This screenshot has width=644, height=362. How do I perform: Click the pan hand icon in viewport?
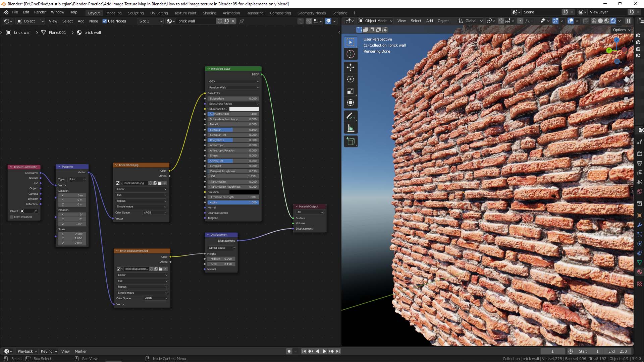pyautogui.click(x=626, y=79)
